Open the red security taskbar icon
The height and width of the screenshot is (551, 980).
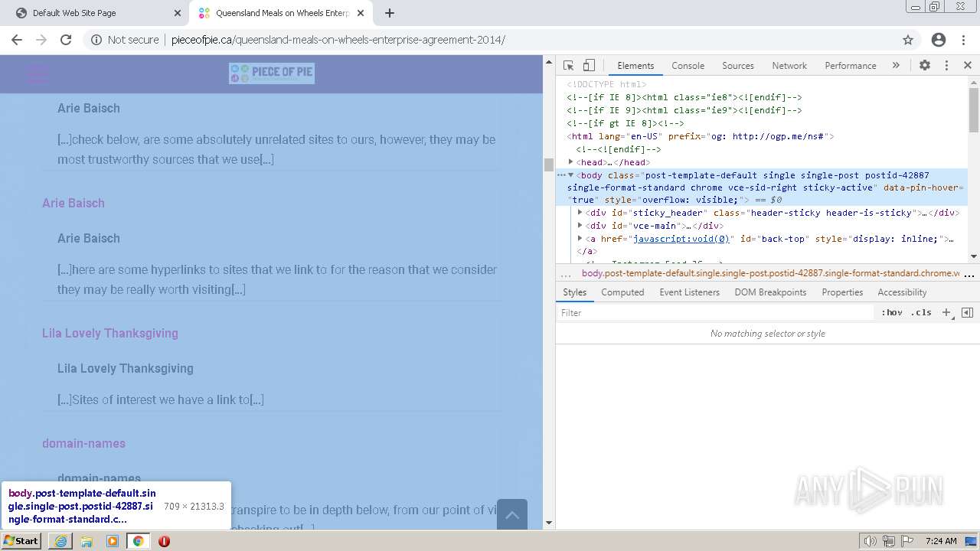(x=164, y=541)
